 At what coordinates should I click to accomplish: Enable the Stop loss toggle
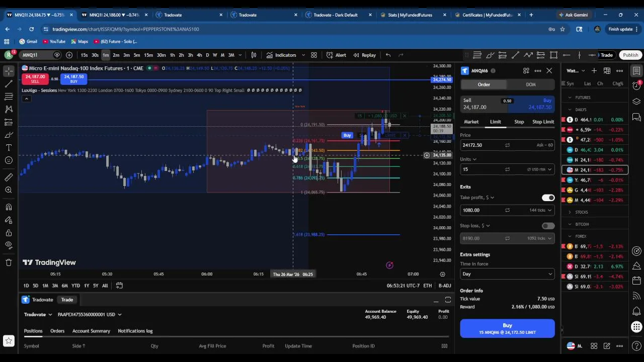click(x=548, y=226)
